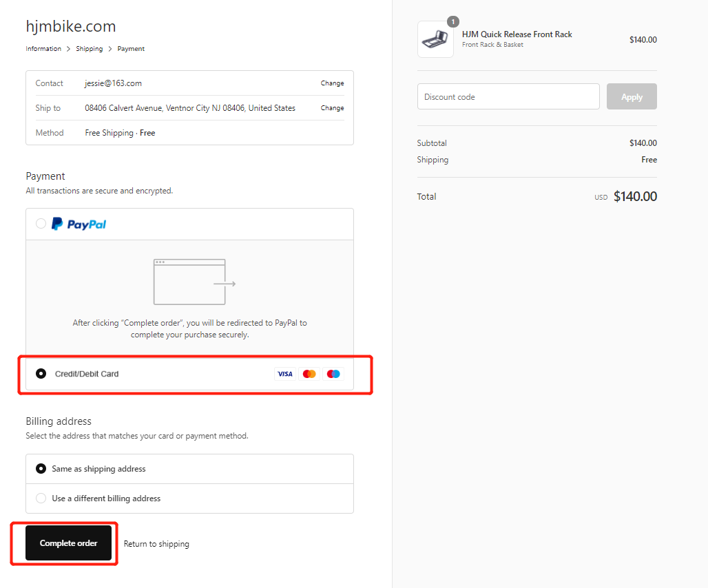Click the hjmbike.com store title
The image size is (708, 588).
coord(71,26)
